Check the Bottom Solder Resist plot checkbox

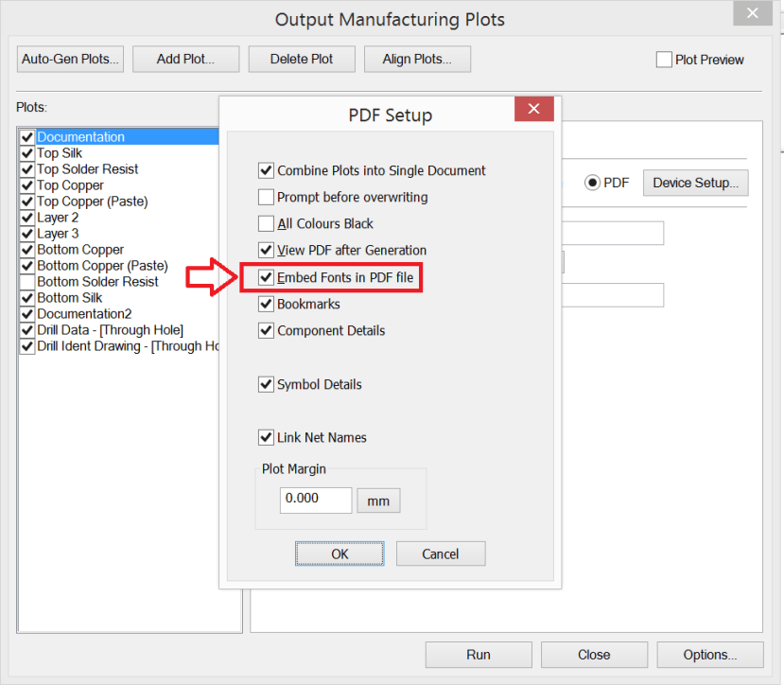(27, 282)
